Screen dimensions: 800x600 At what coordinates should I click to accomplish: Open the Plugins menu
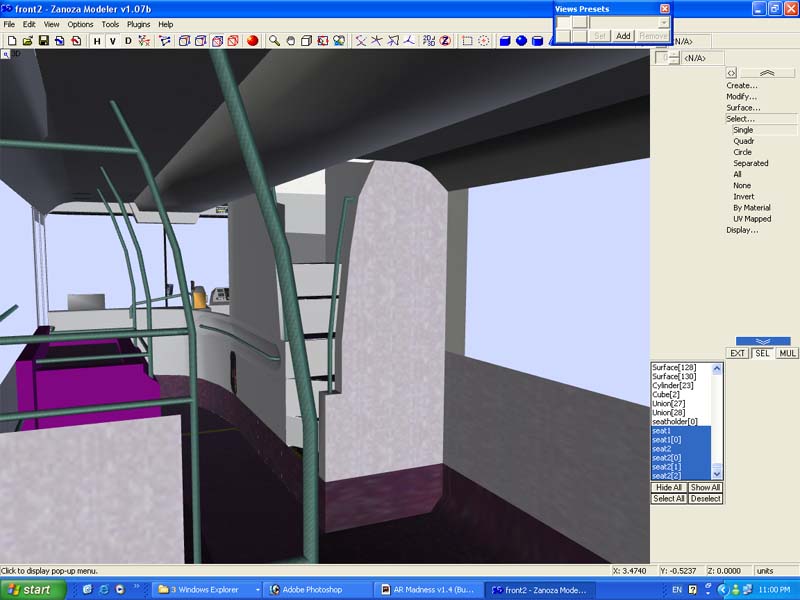pos(138,24)
